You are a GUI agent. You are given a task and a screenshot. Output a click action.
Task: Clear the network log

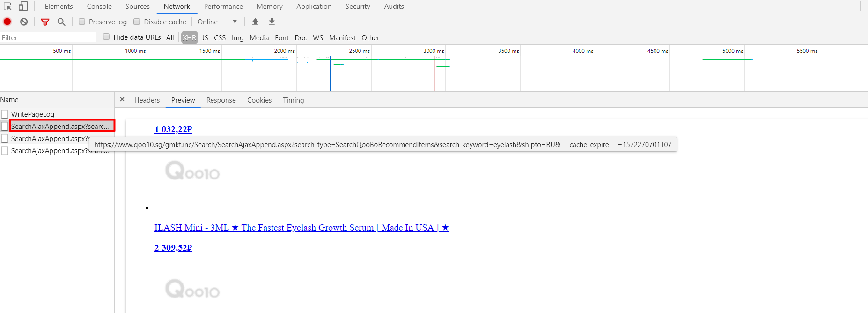pos(24,22)
